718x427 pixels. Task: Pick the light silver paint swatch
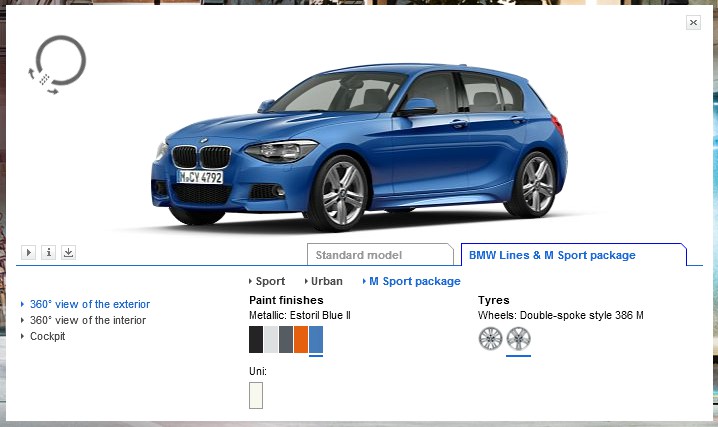(x=271, y=339)
